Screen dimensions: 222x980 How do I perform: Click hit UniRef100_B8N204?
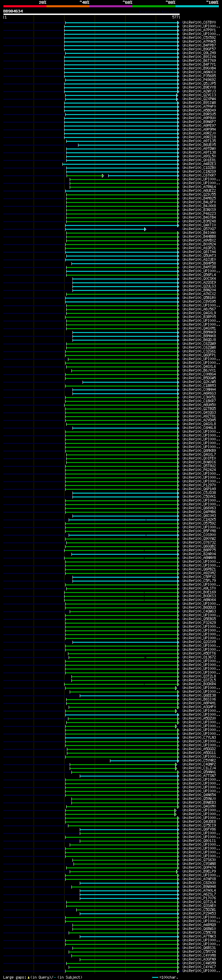tap(199, 290)
